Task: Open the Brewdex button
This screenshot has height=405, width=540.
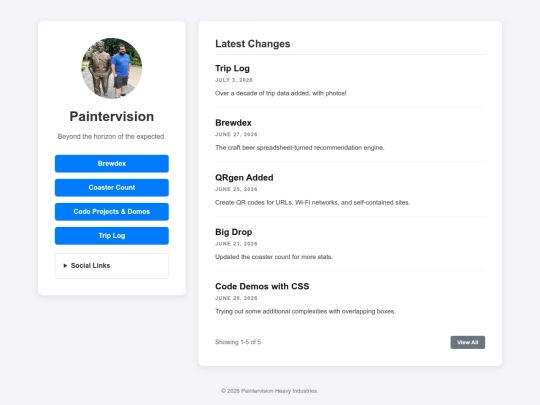Action: [x=112, y=164]
